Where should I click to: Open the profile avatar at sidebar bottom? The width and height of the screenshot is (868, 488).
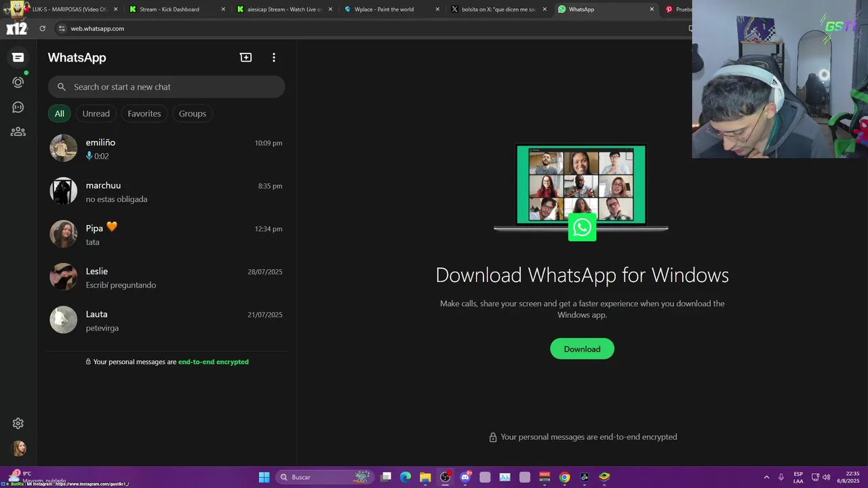pyautogui.click(x=18, y=448)
